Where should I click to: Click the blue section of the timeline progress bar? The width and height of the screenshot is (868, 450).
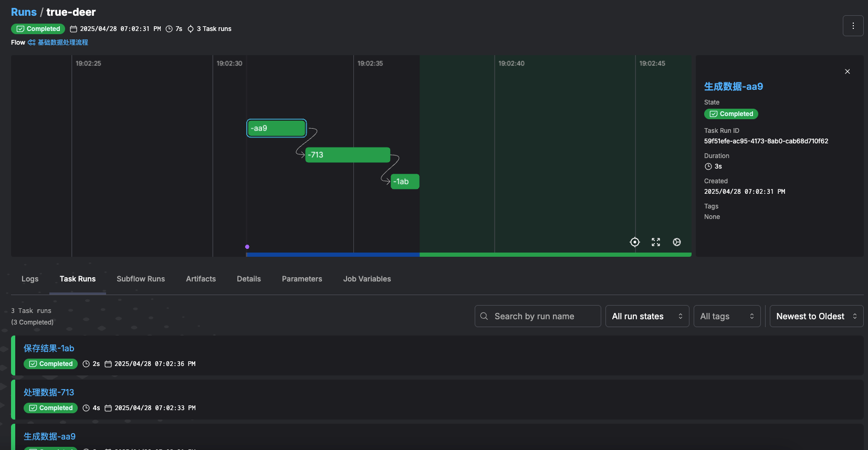tap(333, 255)
